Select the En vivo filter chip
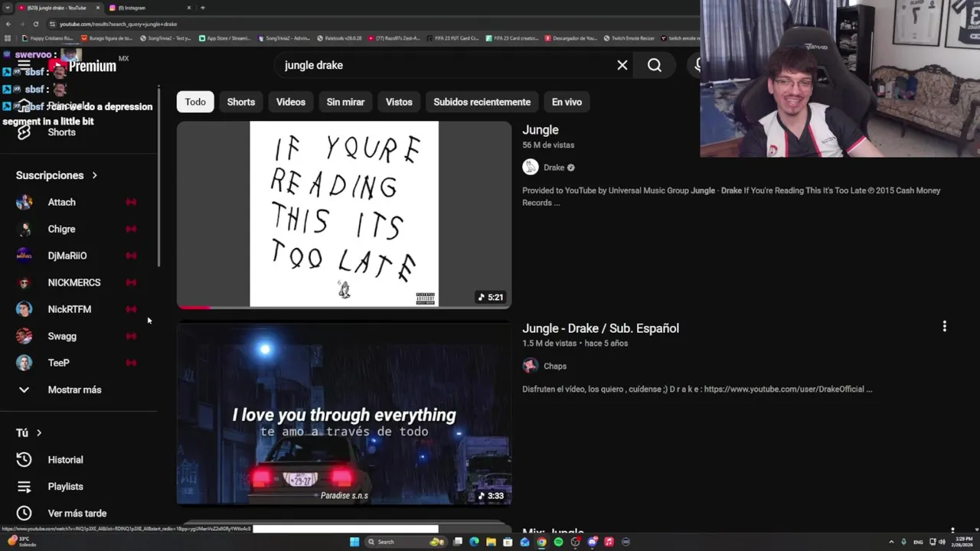This screenshot has height=551, width=980. (x=567, y=102)
